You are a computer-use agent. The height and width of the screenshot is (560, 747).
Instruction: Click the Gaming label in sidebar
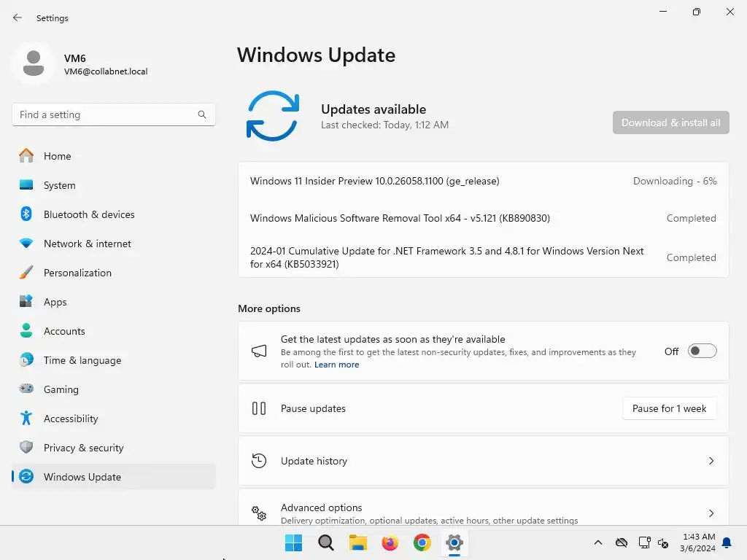coord(61,389)
